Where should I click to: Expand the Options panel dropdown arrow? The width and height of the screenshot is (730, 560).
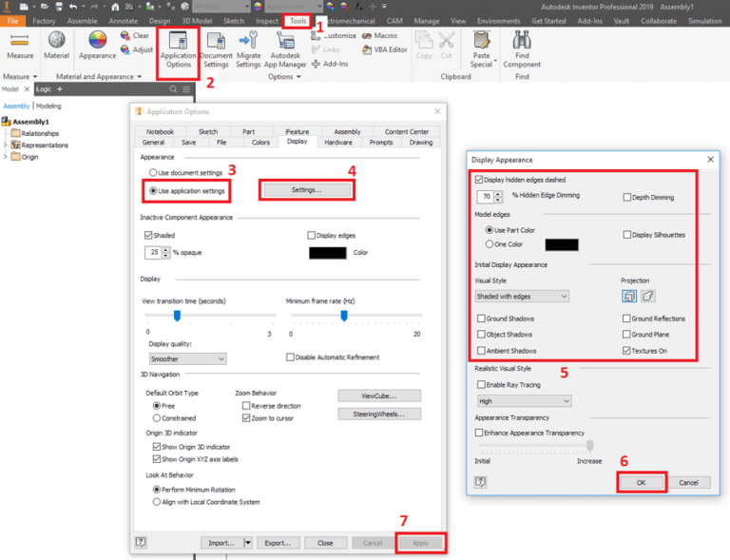click(298, 77)
